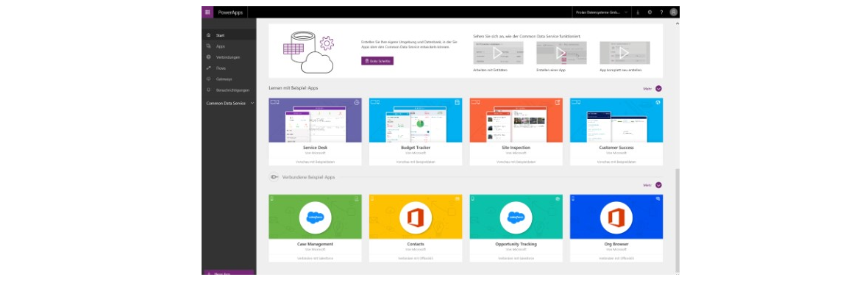Open the download icon in top bar

click(638, 12)
